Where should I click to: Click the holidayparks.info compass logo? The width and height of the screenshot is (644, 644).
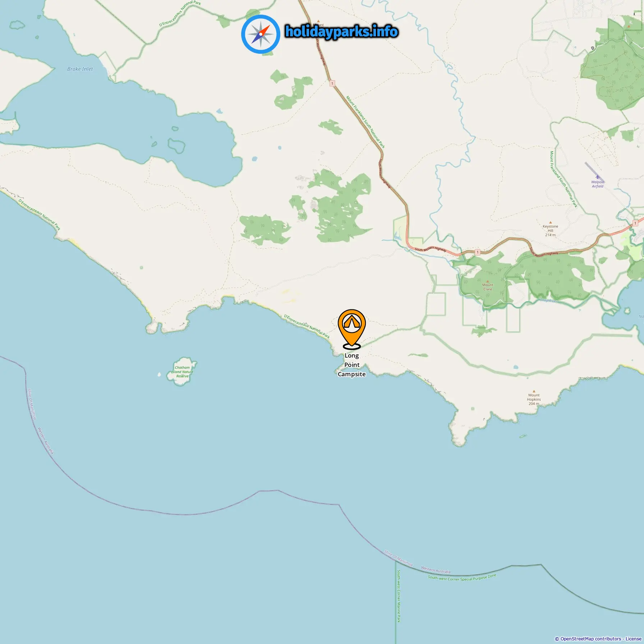coord(261,34)
